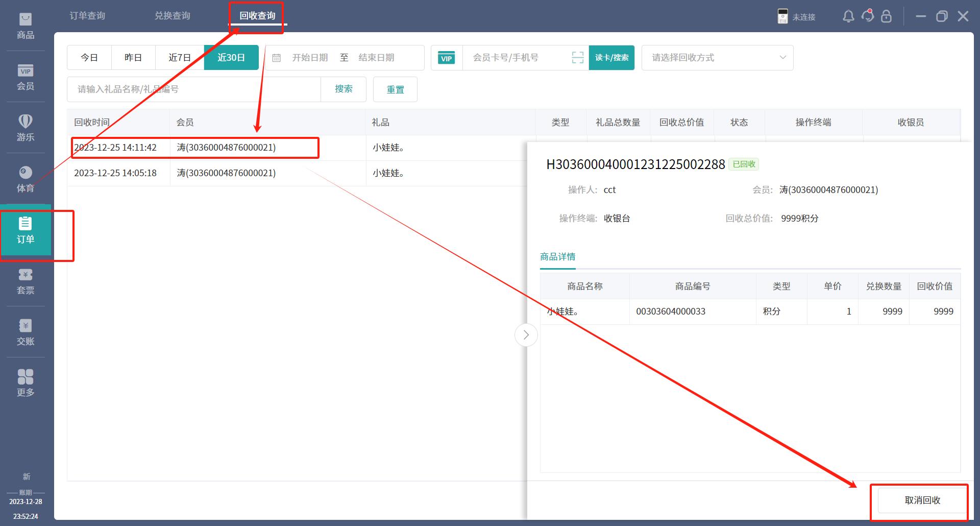Click the notification bell icon
Screen dimensions: 980x526
pyautogui.click(x=848, y=16)
